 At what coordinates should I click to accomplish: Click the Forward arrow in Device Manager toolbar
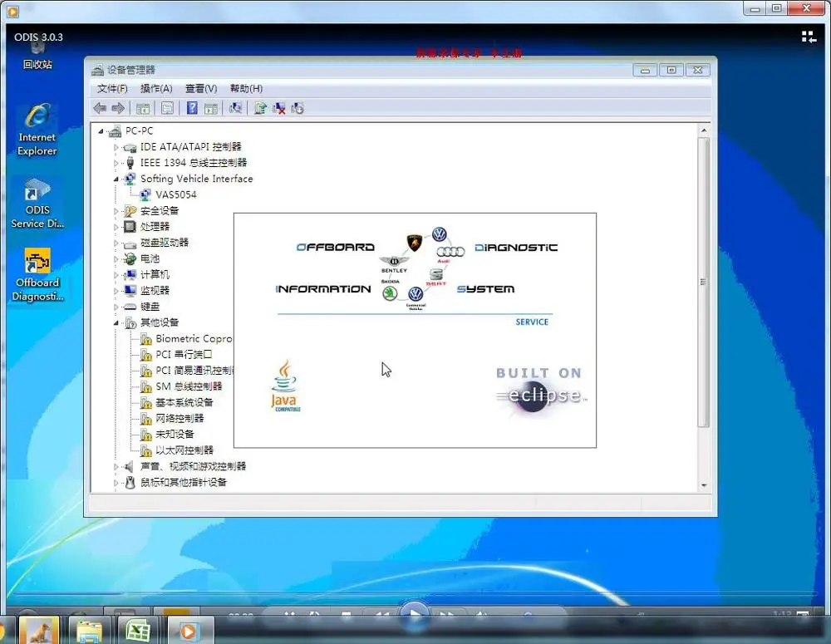coord(118,108)
